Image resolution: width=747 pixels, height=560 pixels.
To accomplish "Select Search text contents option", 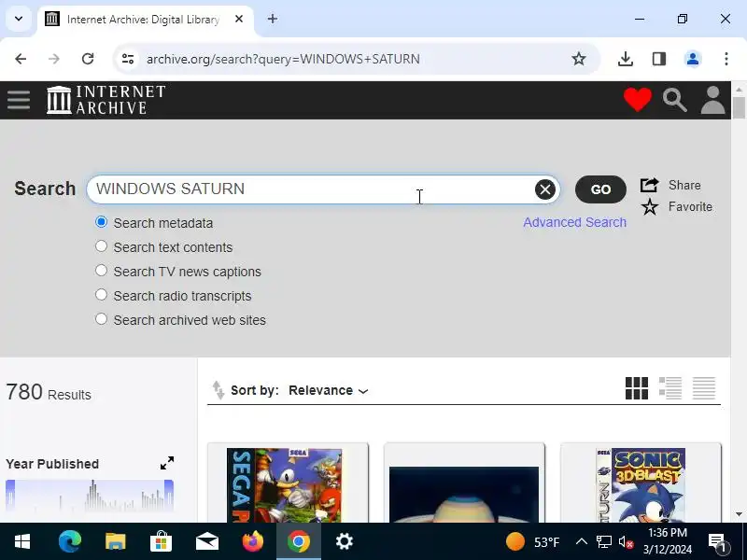I will point(101,246).
